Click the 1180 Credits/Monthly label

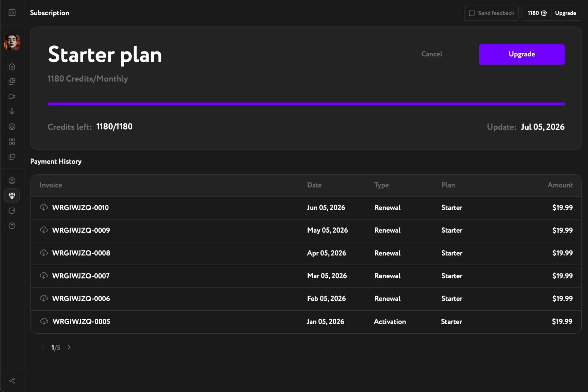point(88,79)
